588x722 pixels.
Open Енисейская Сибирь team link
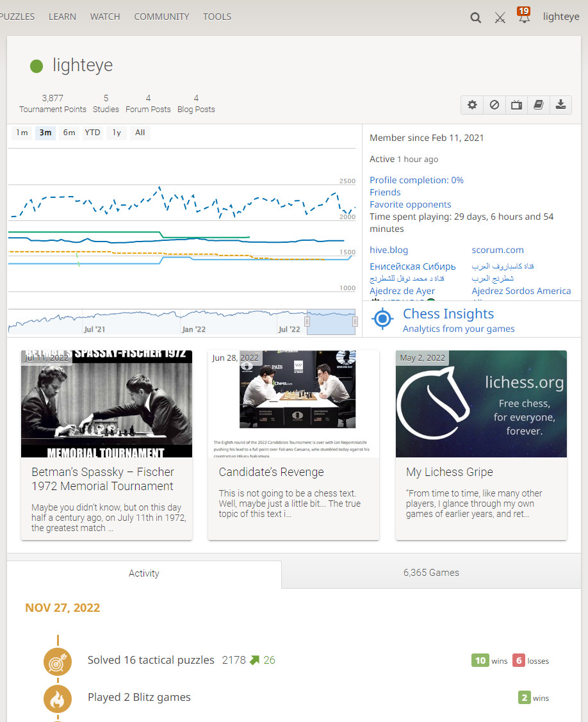[412, 267]
